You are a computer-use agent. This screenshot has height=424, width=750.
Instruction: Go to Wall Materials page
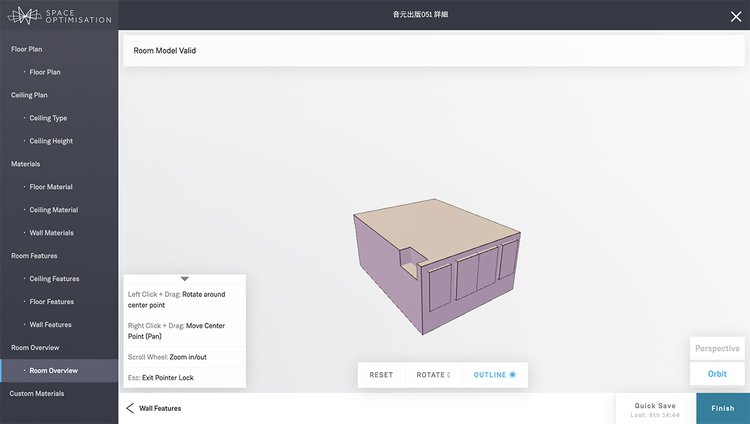pos(51,233)
